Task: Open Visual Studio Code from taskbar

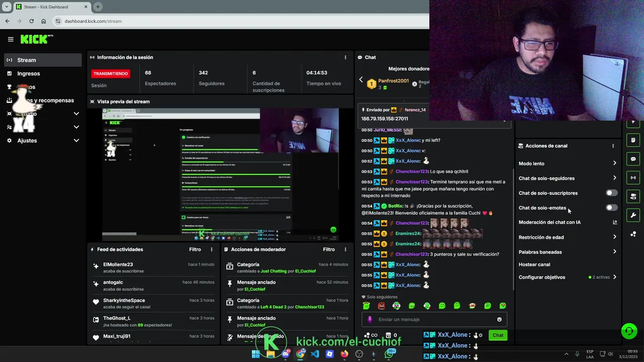Action: tap(315, 354)
